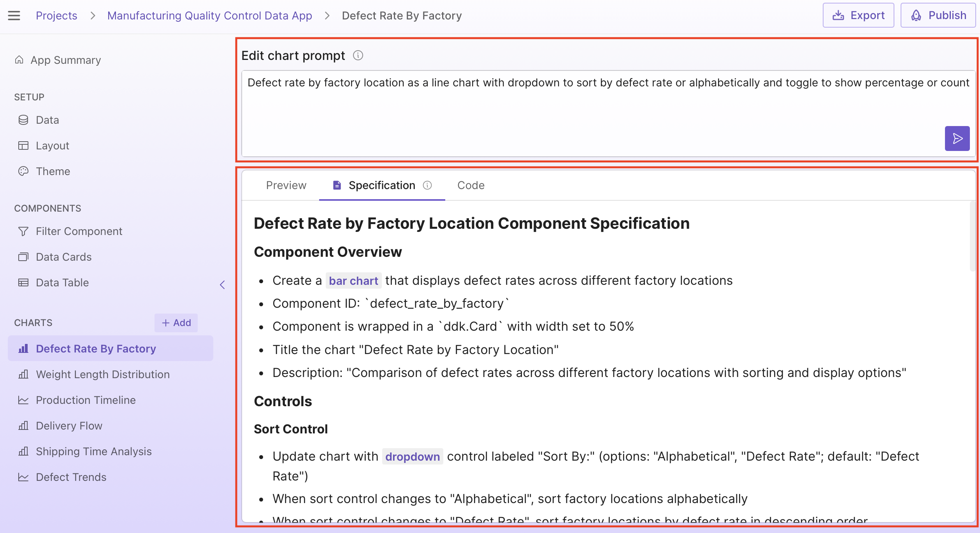Image resolution: width=980 pixels, height=533 pixels.
Task: Open the Filter Component item
Action: (x=79, y=231)
